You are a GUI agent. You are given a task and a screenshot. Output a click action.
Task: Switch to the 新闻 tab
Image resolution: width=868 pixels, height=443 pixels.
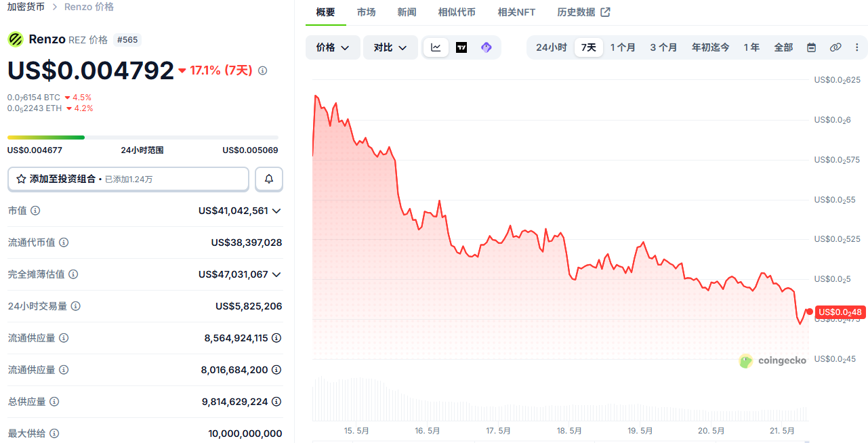tap(407, 12)
